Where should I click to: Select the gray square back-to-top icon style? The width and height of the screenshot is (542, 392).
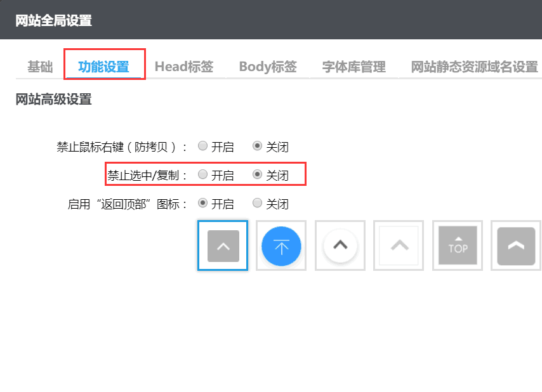tap(222, 245)
